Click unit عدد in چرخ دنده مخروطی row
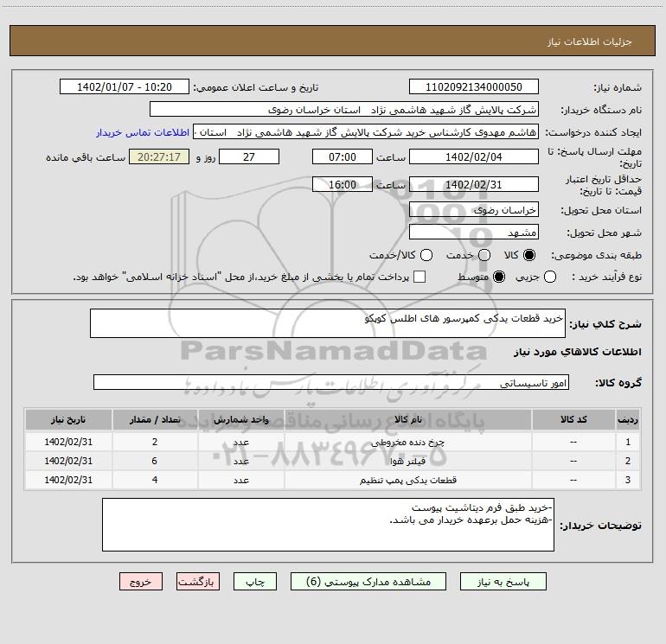666x644 pixels. pos(240,442)
